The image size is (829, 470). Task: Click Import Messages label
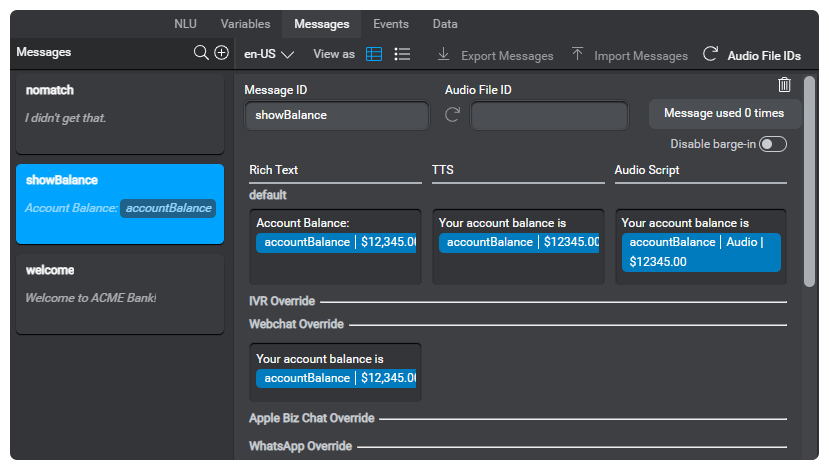641,56
